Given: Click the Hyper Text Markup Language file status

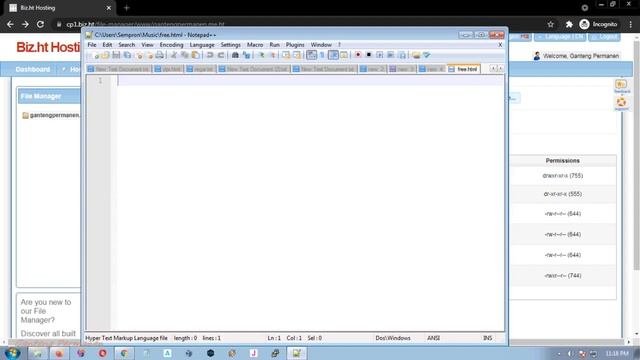Looking at the screenshot, I should [126, 338].
